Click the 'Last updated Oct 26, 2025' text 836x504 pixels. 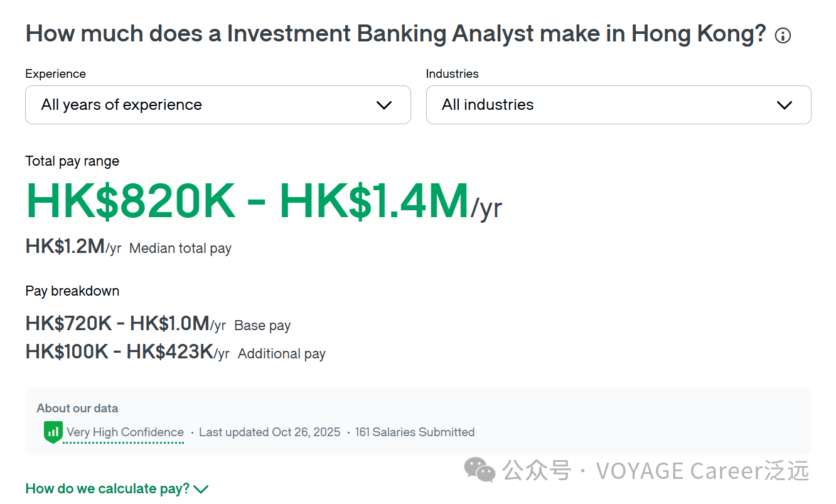tap(269, 432)
